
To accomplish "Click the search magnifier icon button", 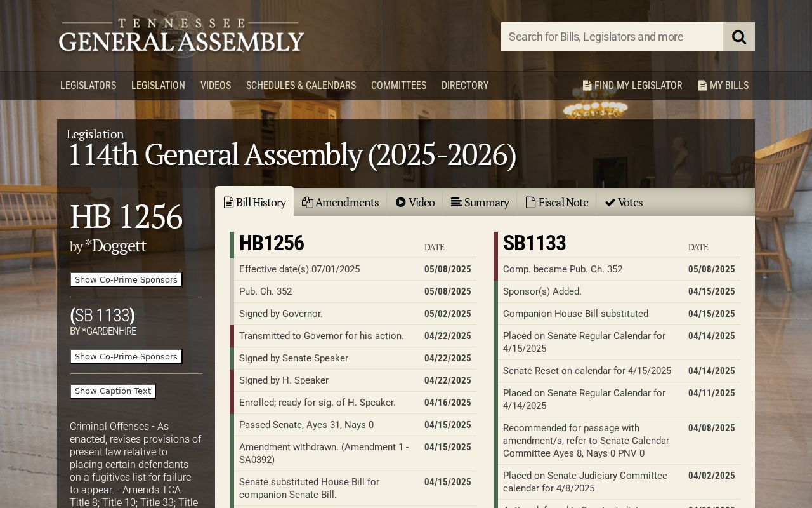I will pyautogui.click(x=739, y=37).
